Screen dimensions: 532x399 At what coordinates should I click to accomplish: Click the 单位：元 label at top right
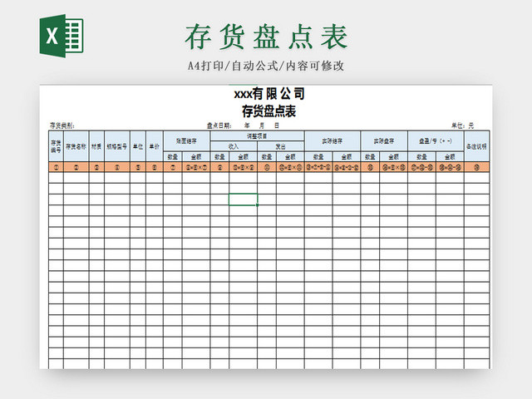pos(462,126)
